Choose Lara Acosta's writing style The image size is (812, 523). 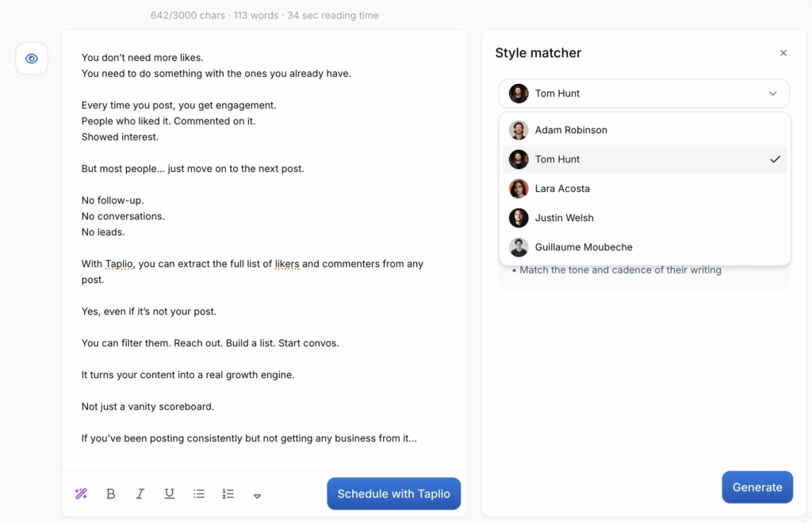point(645,189)
